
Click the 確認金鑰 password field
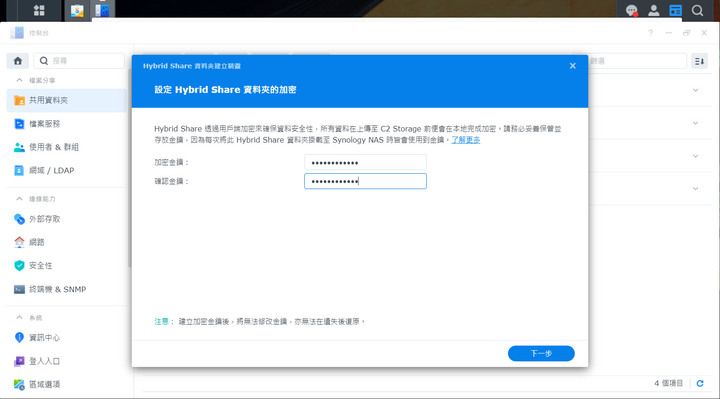point(365,181)
